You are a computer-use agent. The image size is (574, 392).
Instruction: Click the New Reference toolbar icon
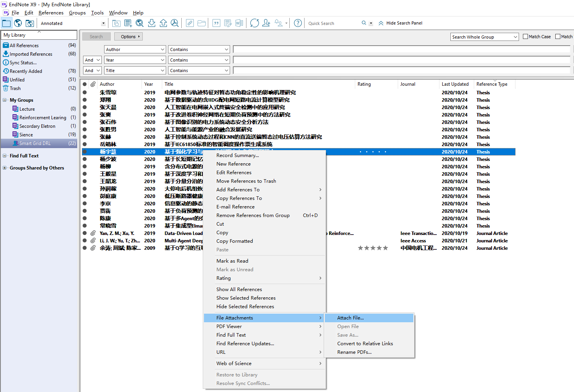pos(128,23)
